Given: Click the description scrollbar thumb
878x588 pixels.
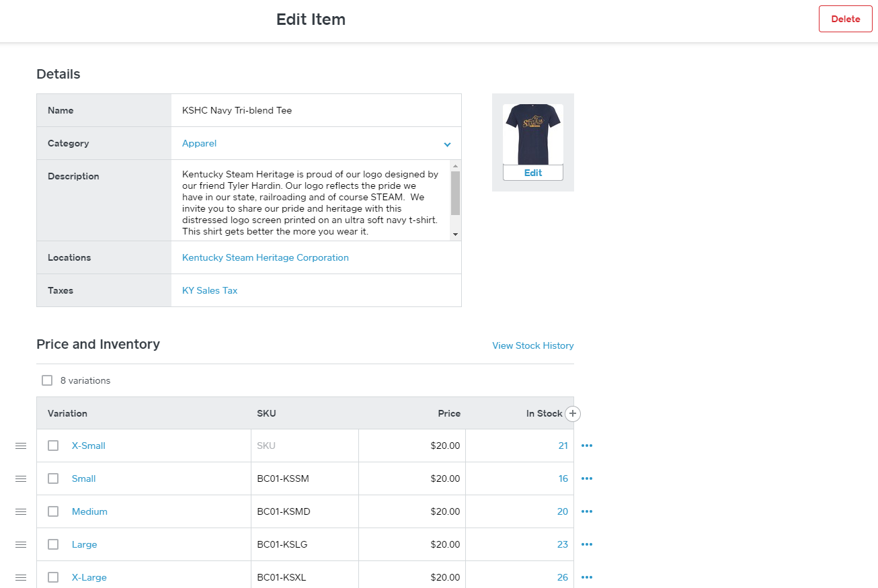Looking at the screenshot, I should coord(455,194).
